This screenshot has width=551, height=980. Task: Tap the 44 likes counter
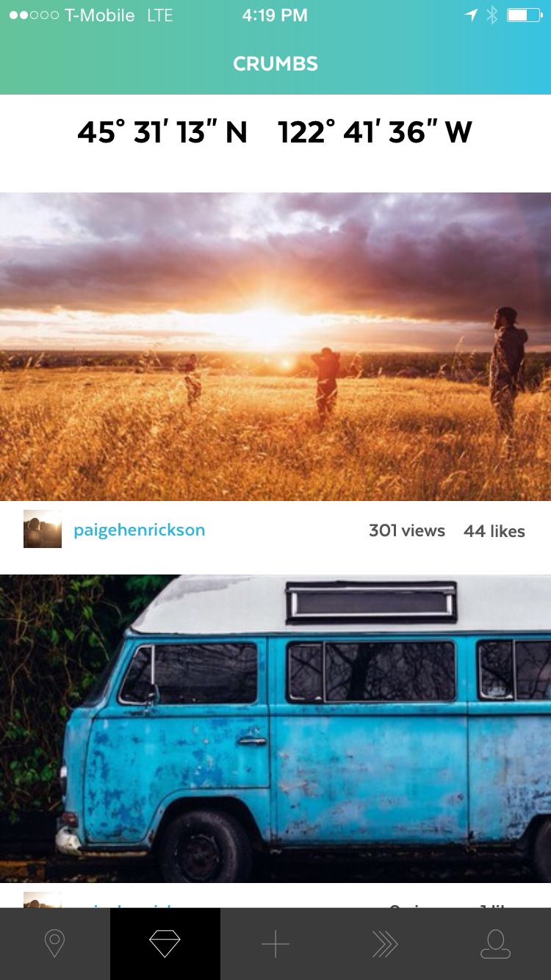[494, 531]
